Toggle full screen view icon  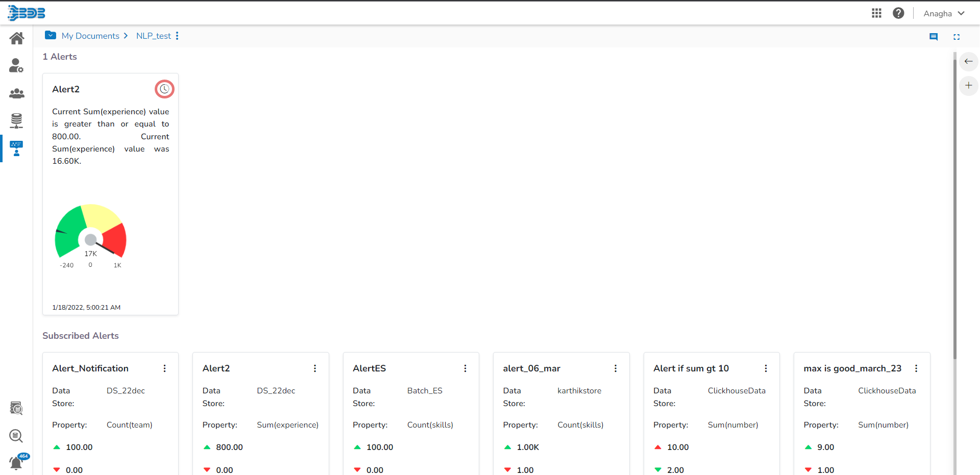(x=957, y=37)
